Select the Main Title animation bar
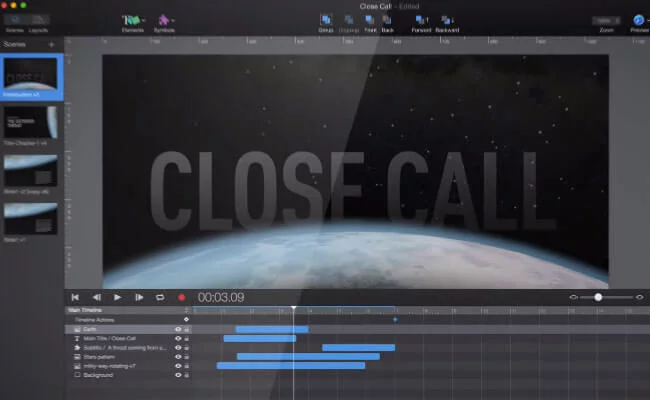The width and height of the screenshot is (650, 400). tap(260, 338)
